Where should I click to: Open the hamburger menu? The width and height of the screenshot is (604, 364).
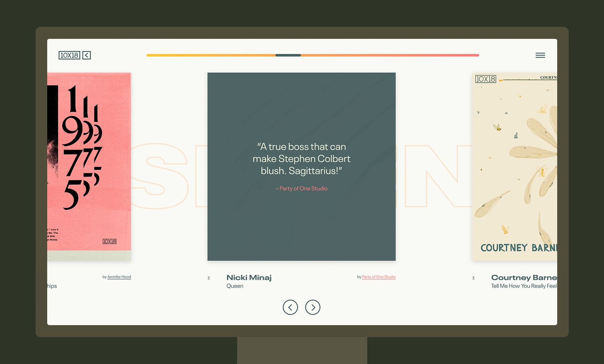(540, 55)
